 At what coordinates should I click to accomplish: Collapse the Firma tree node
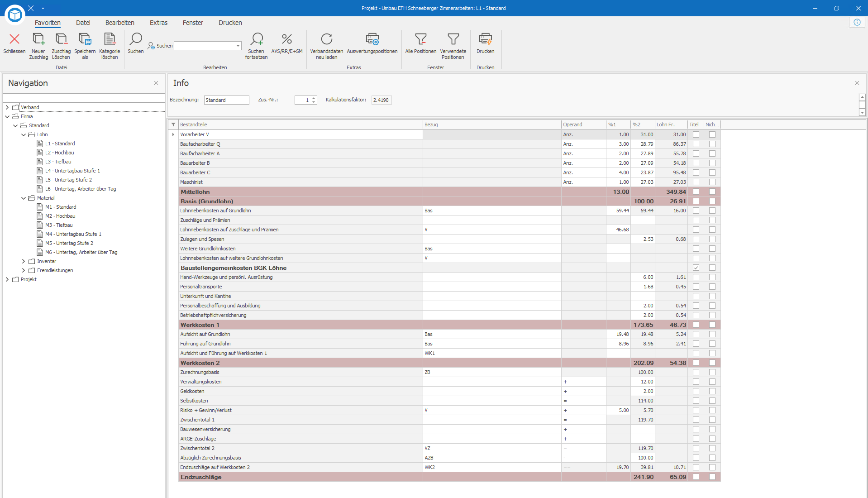pos(7,116)
